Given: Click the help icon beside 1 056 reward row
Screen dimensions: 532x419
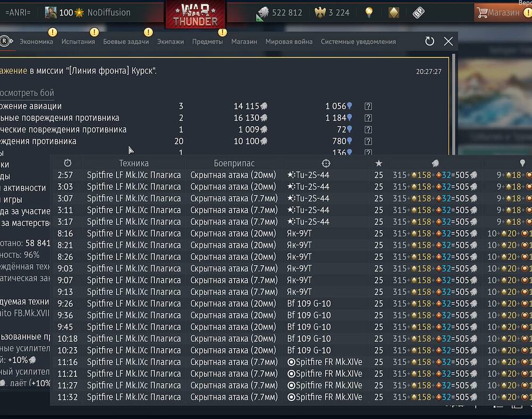Looking at the screenshot, I should [x=368, y=106].
